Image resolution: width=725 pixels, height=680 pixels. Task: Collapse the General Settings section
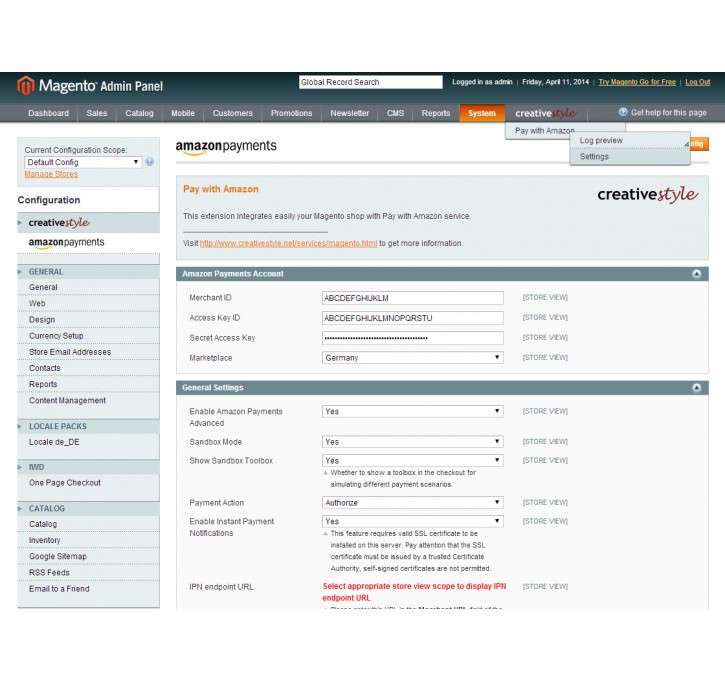tap(696, 388)
